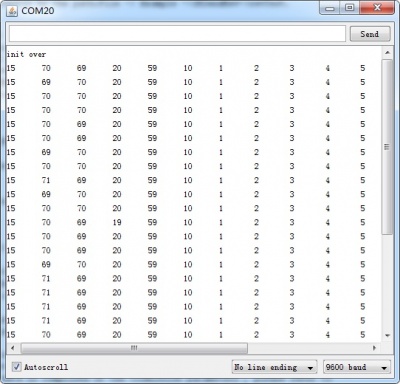400x384 pixels.
Task: Open the 9600 baud rate dropdown
Action: click(356, 367)
